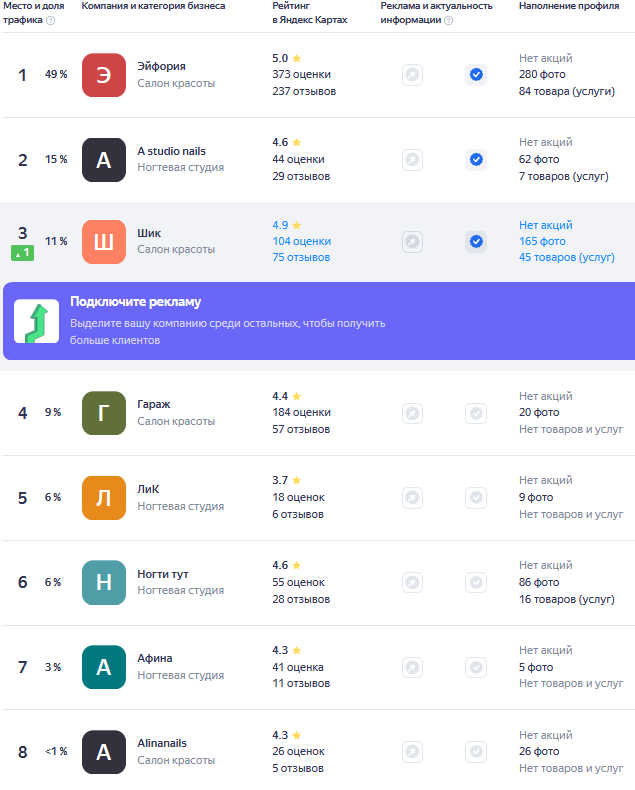Image resolution: width=635 pixels, height=790 pixels.
Task: Click the orange Шик company avatar
Action: (x=104, y=242)
